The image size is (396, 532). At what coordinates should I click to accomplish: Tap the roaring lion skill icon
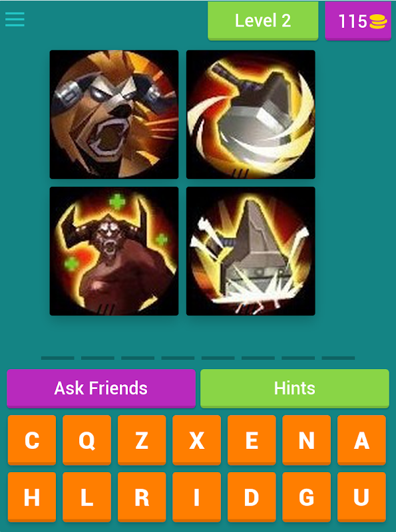[114, 114]
